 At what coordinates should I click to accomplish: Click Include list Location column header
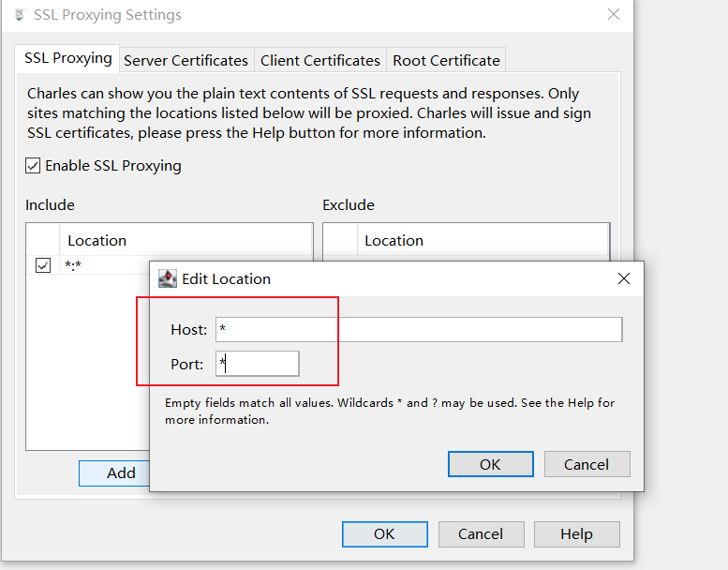[x=186, y=240]
